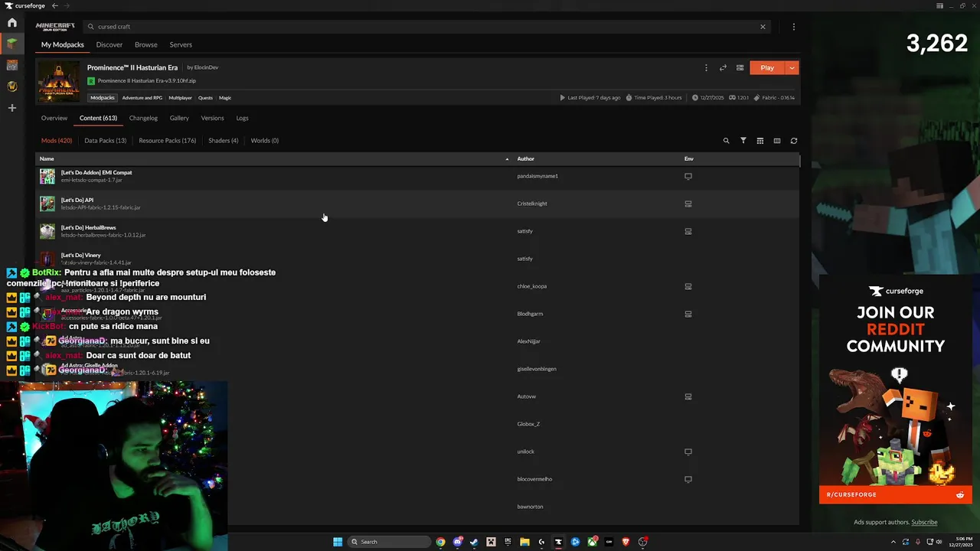
Task: Select the Content (613) tab
Action: [x=98, y=118]
